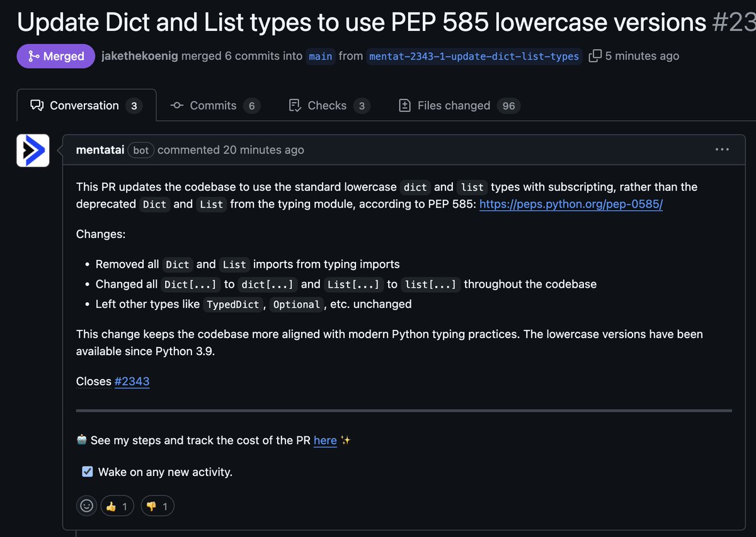Open the main branch link
The width and height of the screenshot is (756, 537).
pyautogui.click(x=320, y=56)
